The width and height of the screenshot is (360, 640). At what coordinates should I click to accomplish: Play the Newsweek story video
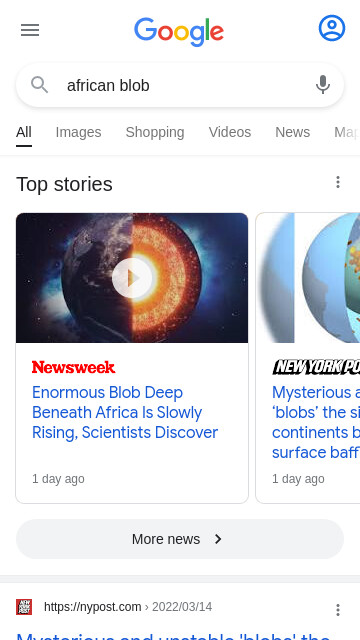pos(132,278)
